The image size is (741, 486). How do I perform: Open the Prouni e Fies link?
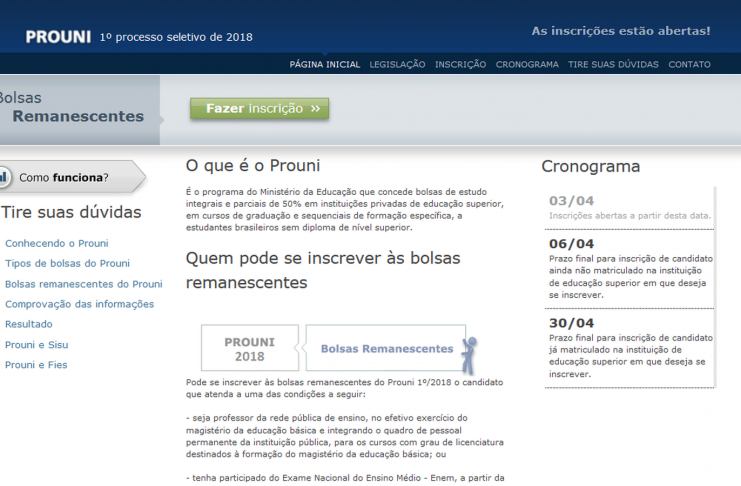click(36, 365)
